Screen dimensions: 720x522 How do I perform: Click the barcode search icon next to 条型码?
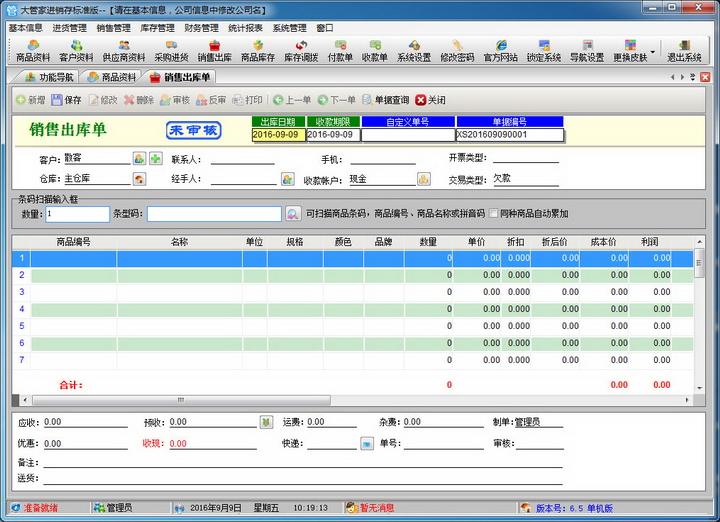(x=293, y=213)
